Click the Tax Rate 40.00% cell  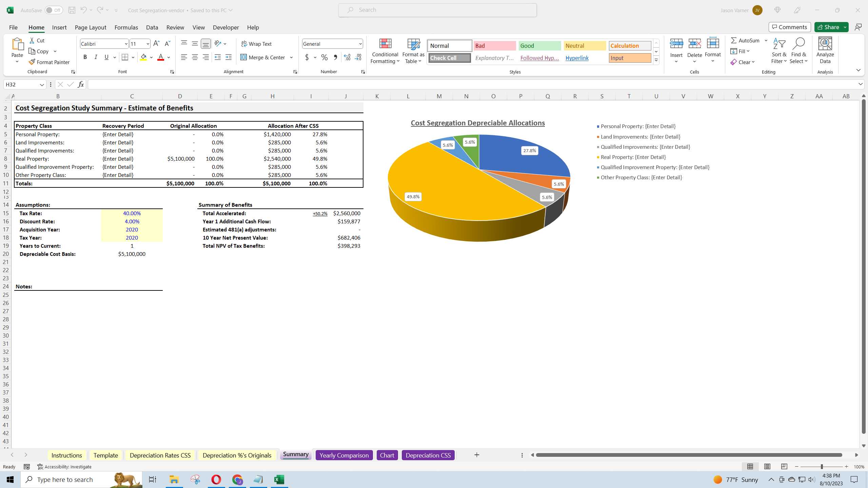coord(132,213)
